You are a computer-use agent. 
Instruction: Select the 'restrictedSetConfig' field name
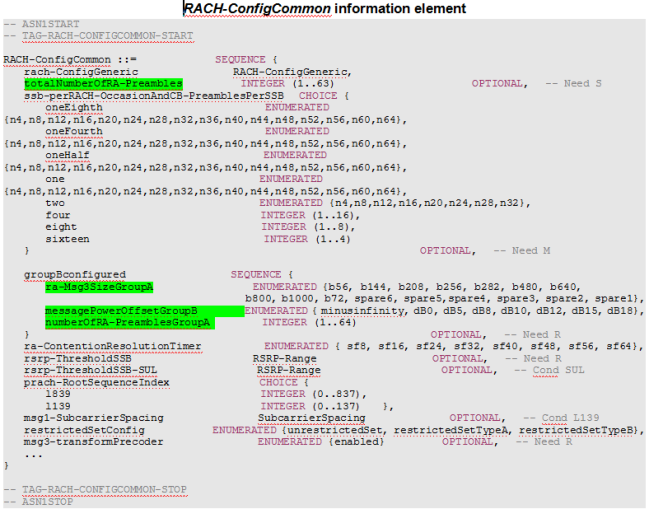tap(84, 430)
